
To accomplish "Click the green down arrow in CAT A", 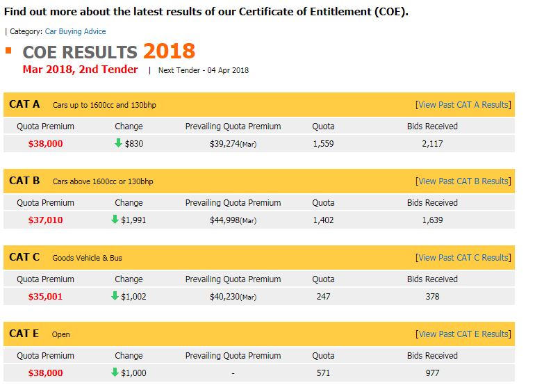I will click(118, 143).
